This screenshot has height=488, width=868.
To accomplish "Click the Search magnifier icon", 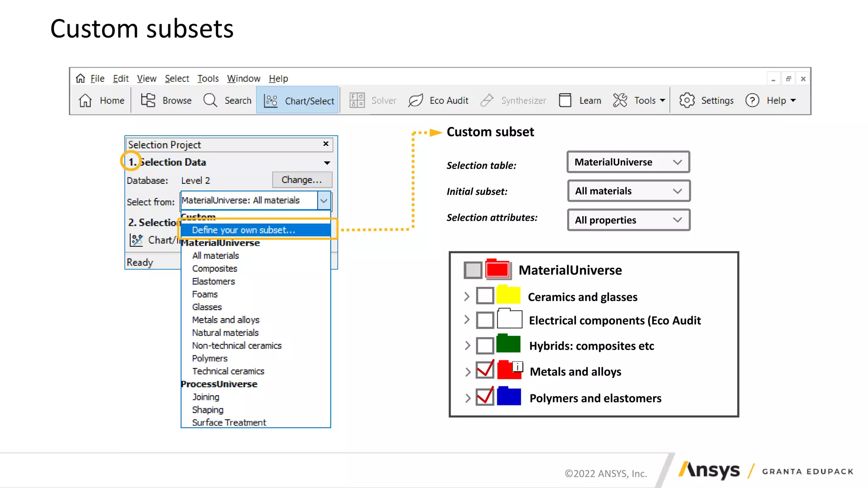I will pos(210,100).
